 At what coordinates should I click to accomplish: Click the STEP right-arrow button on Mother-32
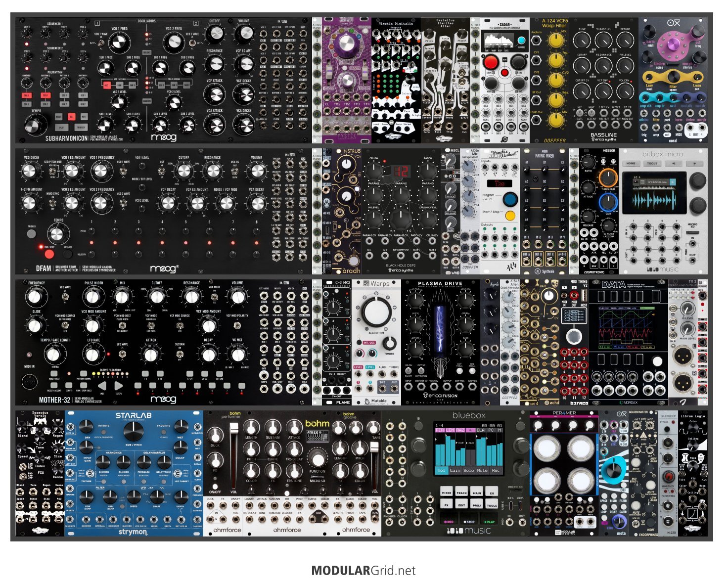coord(119,386)
